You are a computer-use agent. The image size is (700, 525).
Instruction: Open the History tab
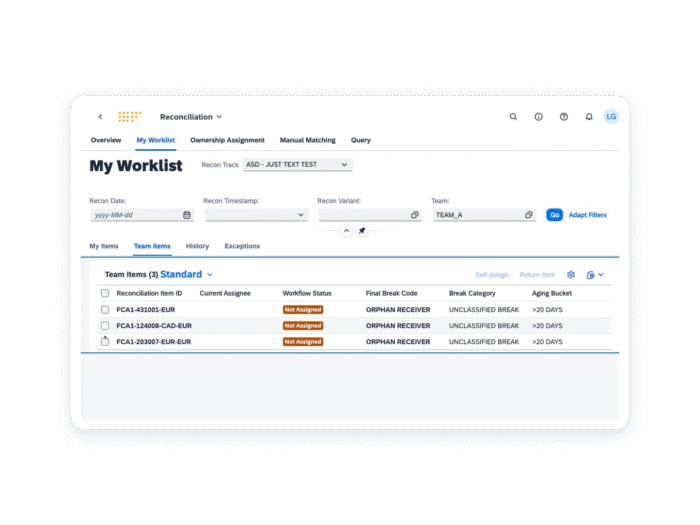(197, 246)
